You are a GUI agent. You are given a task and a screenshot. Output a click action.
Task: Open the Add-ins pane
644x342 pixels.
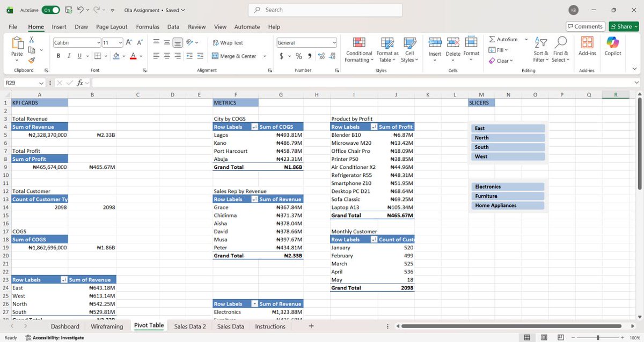click(587, 47)
